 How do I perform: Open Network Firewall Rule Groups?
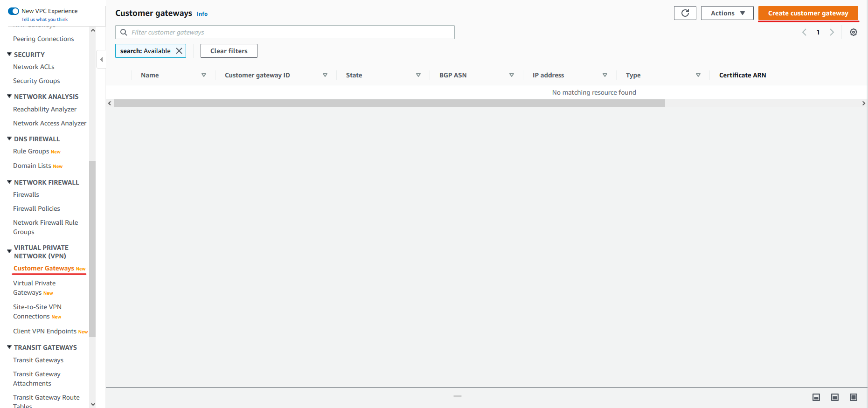tap(45, 227)
